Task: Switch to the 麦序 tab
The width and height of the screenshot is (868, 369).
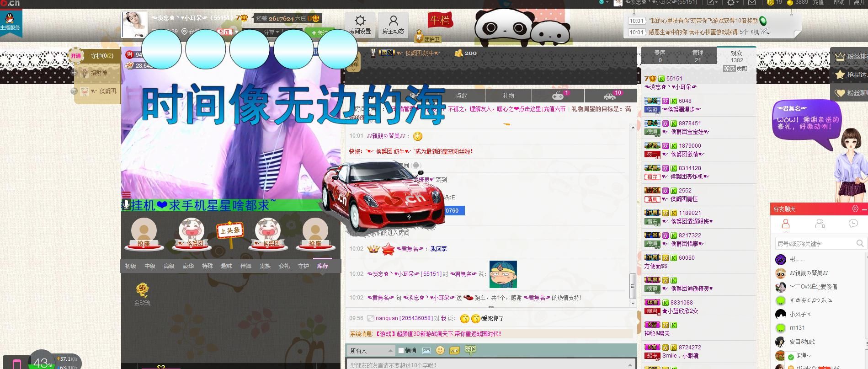Action: pyautogui.click(x=660, y=56)
